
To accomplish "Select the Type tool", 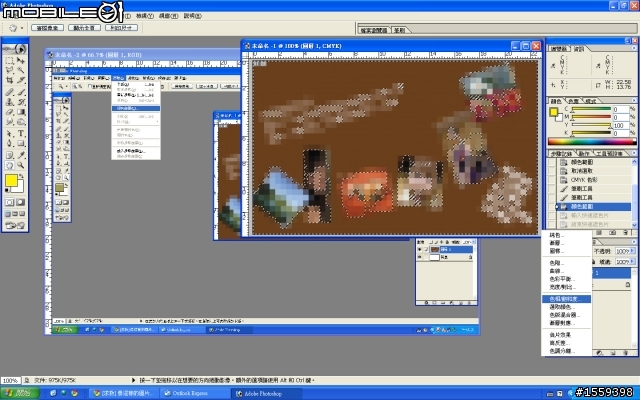I will coord(20,133).
